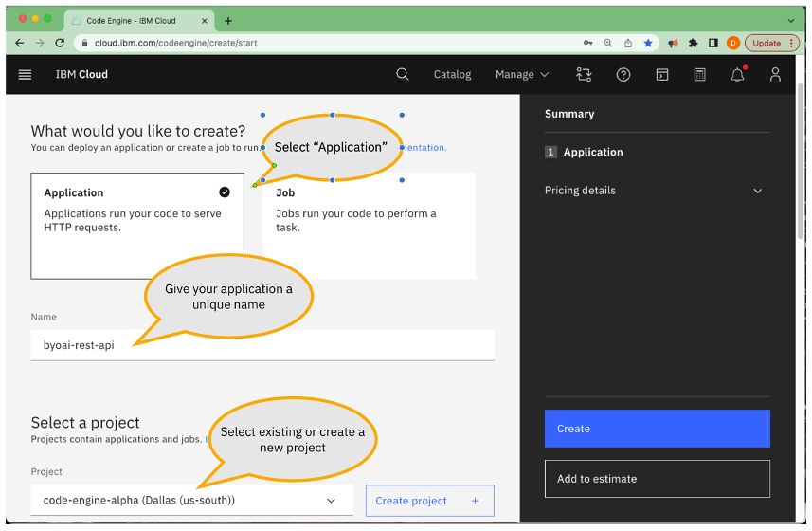Open the cost estimator calculator icon
Image resolution: width=812 pixels, height=531 pixels.
[x=699, y=75]
